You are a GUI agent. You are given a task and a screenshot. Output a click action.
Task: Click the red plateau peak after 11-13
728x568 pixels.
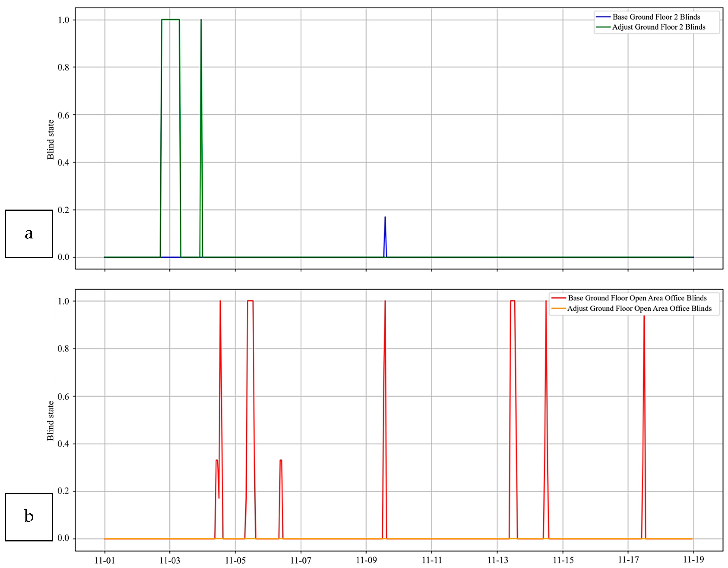point(513,301)
